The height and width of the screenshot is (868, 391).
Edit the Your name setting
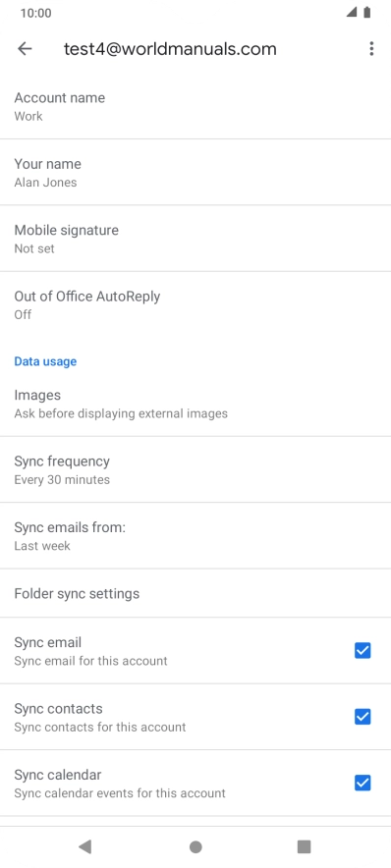coord(195,172)
